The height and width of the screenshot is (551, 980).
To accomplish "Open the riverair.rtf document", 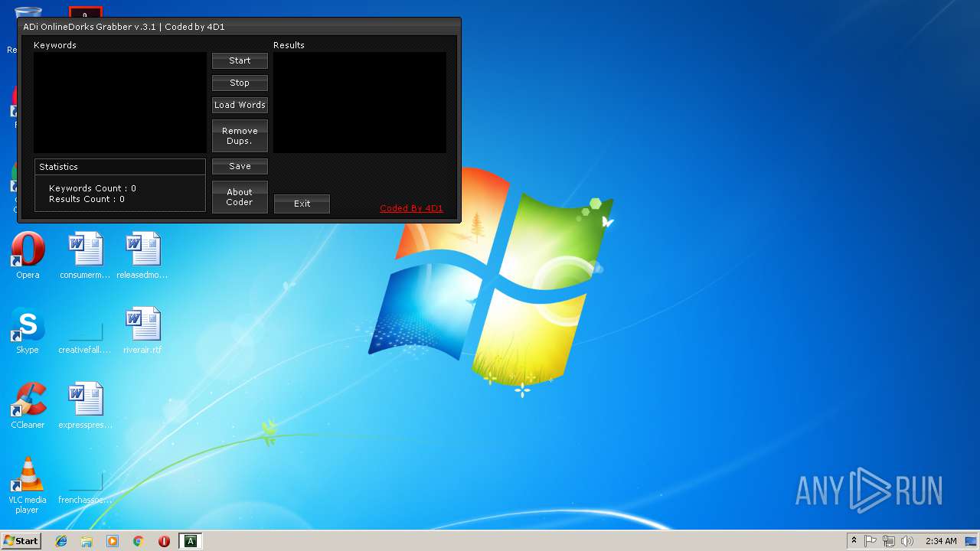I will [142, 331].
